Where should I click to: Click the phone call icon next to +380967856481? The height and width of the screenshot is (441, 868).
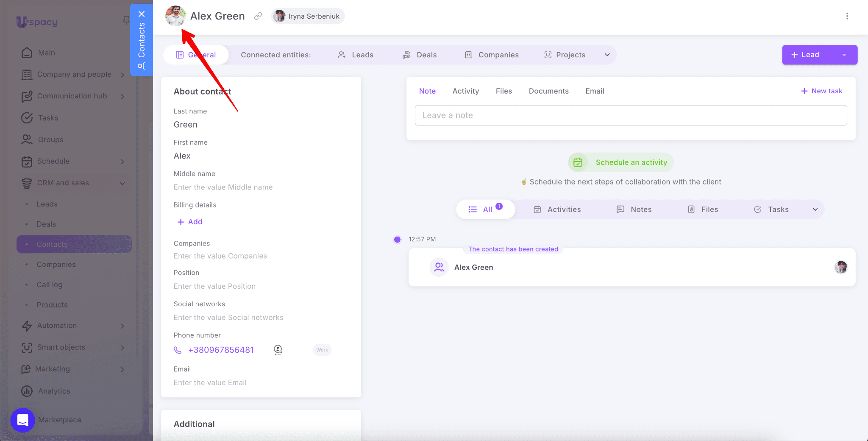[178, 350]
